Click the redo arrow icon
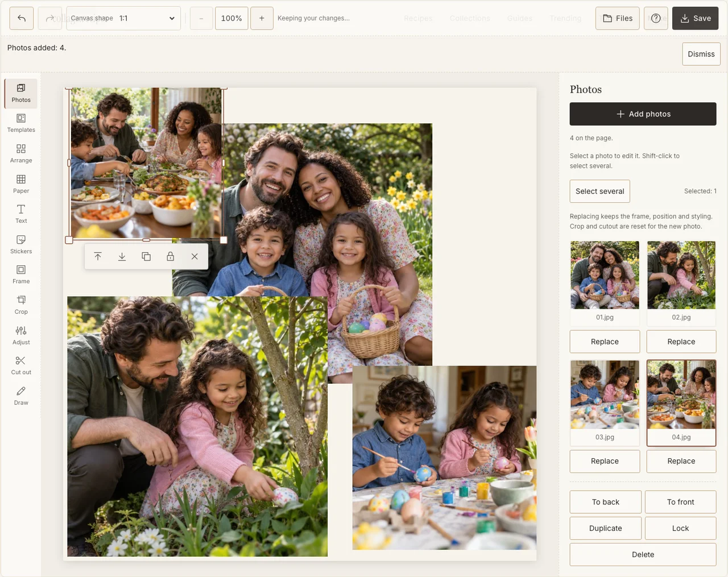This screenshot has height=577, width=728. [50, 18]
